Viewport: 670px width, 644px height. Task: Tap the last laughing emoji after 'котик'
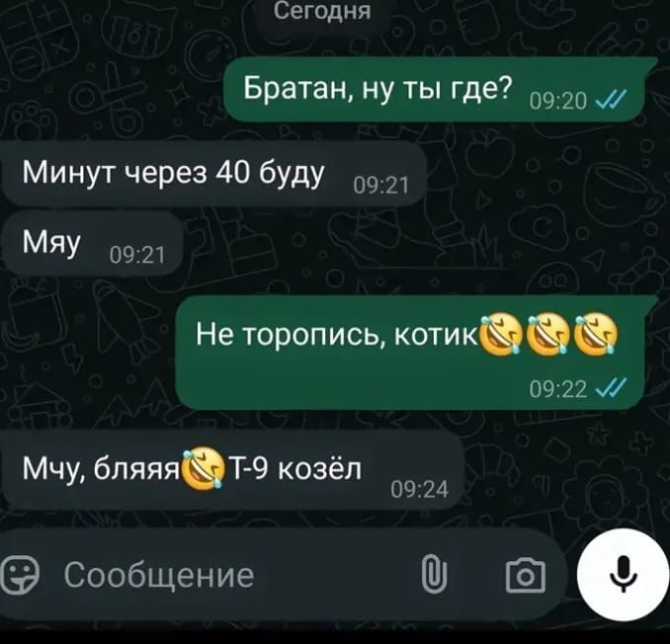(596, 334)
